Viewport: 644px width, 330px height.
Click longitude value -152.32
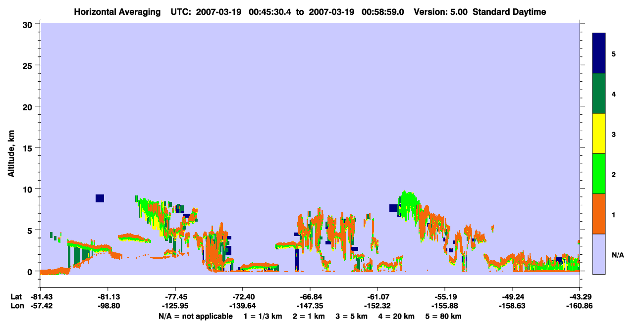pos(377,306)
